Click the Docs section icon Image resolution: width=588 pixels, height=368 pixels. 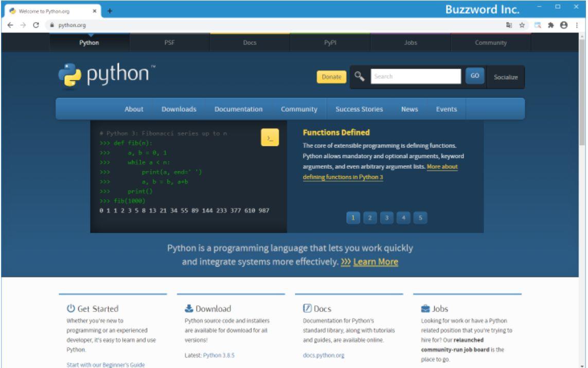coord(307,308)
